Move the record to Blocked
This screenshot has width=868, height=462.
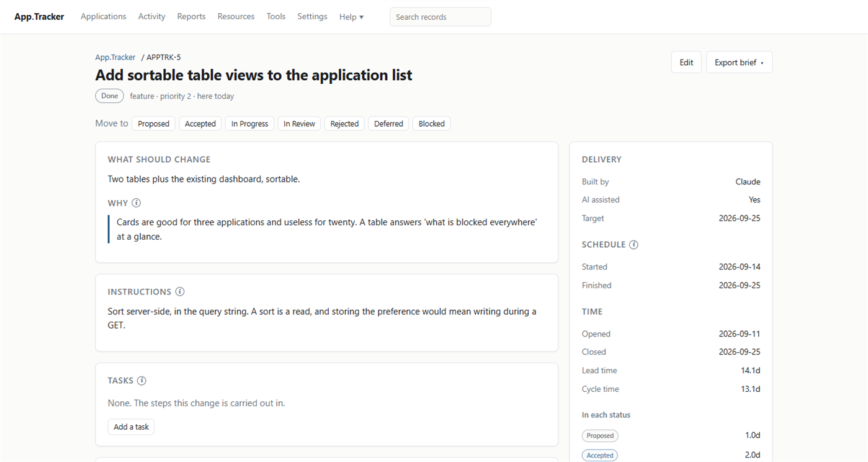[x=431, y=124]
